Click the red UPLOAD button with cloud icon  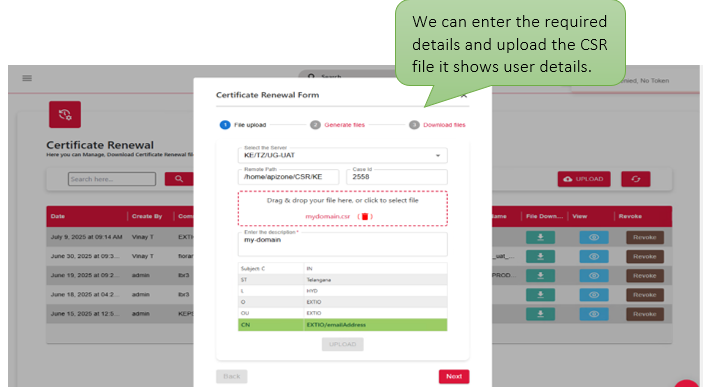point(584,179)
